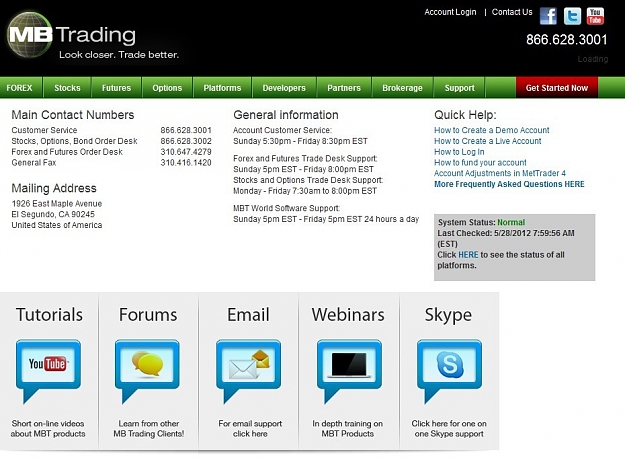
Task: Click the address line '1926 East Maple Avenue'
Action: 57,203
